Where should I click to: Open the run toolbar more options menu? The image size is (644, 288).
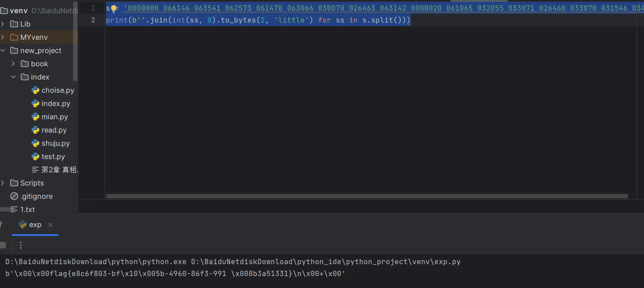[21, 245]
